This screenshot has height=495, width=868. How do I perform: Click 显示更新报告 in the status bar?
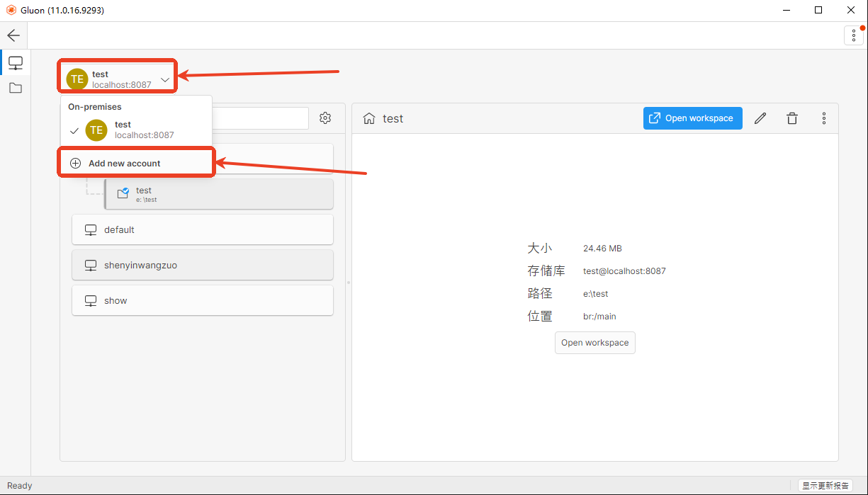[825, 486]
